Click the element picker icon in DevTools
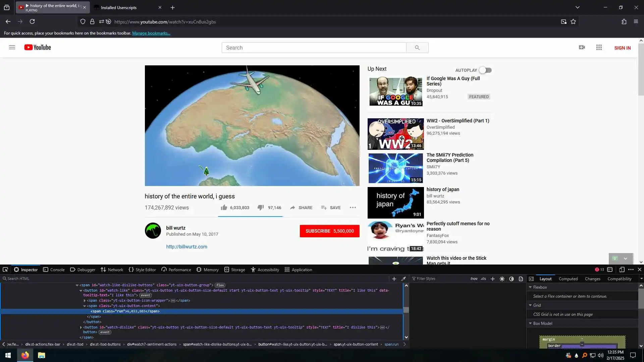Viewport: 644px width, 362px height. [x=5, y=269]
